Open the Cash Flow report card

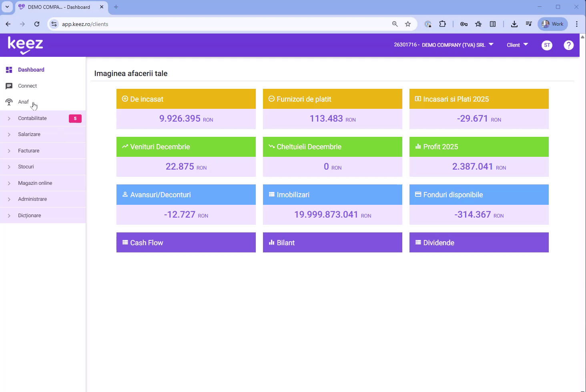tap(186, 242)
